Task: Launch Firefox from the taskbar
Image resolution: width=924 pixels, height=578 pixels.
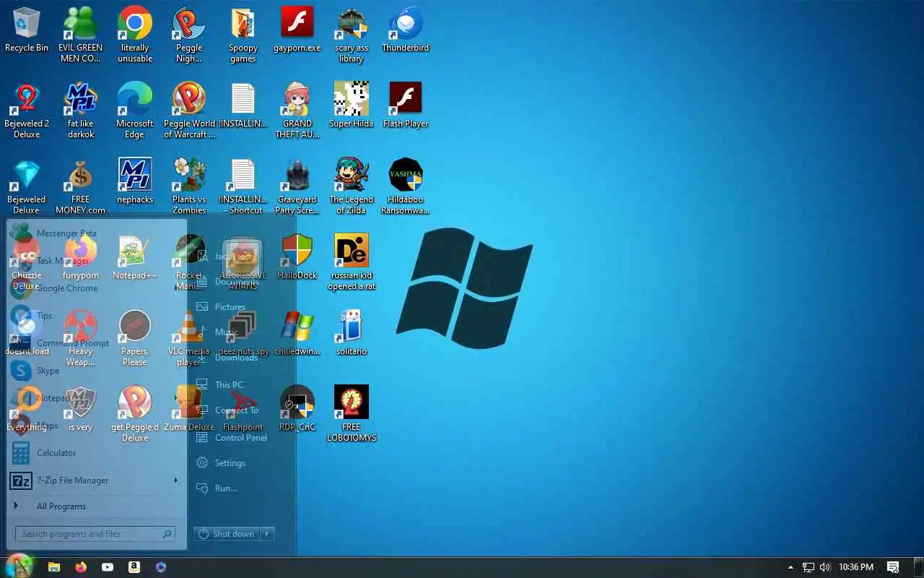Action: 81,567
